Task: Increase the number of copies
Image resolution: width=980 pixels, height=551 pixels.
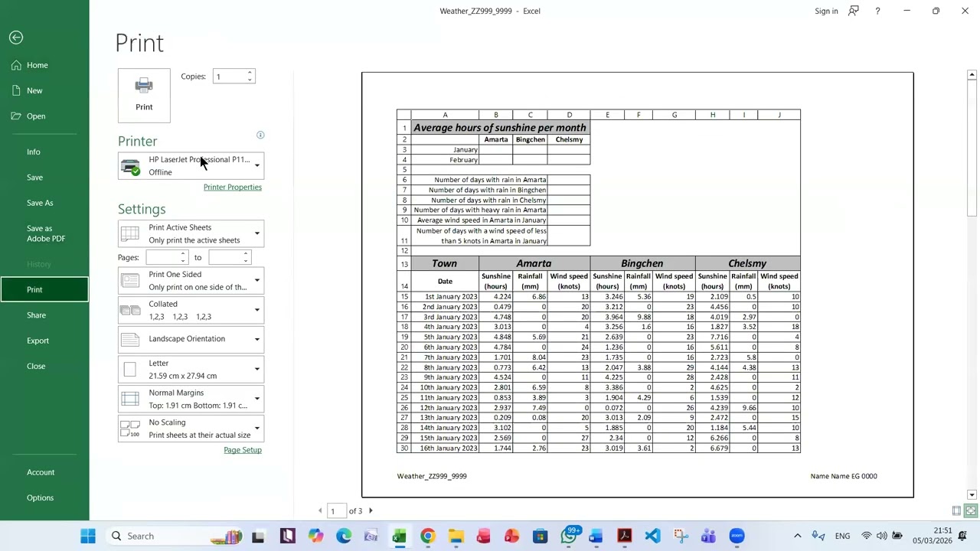Action: [x=250, y=73]
